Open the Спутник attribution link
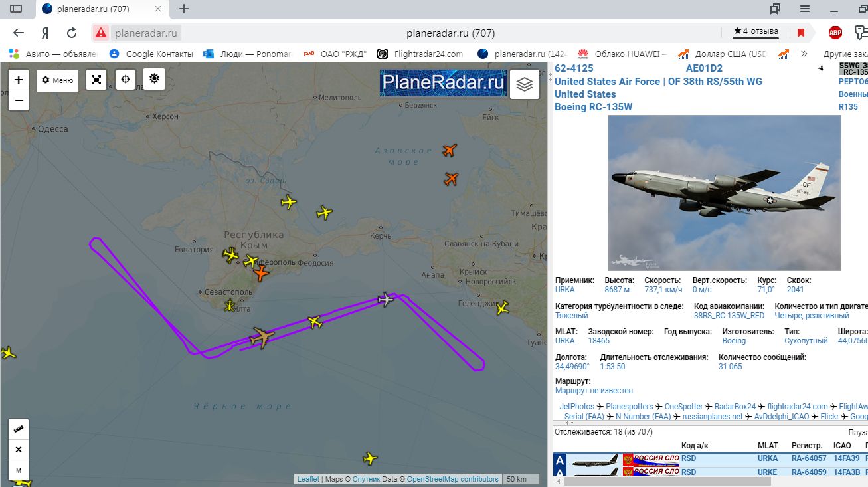Image resolution: width=868 pixels, height=487 pixels. tap(366, 479)
